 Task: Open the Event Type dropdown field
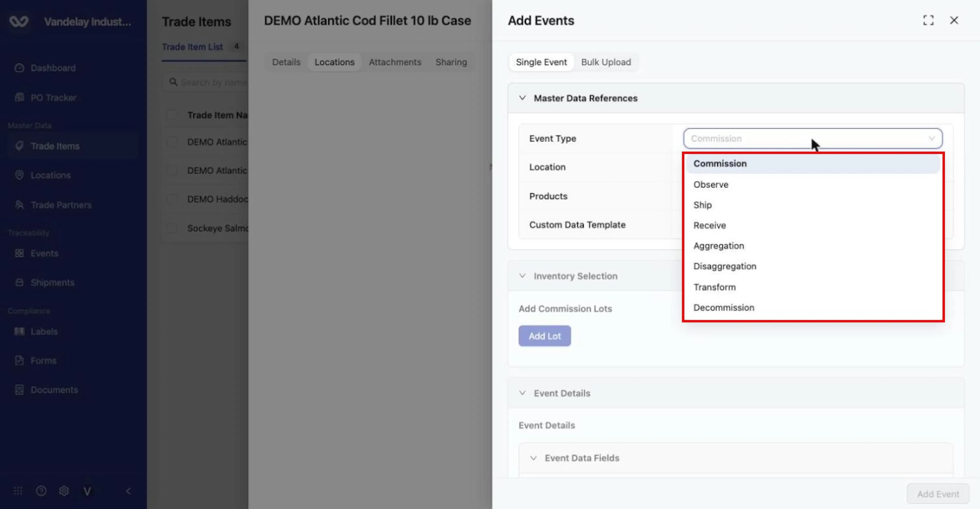coord(813,138)
